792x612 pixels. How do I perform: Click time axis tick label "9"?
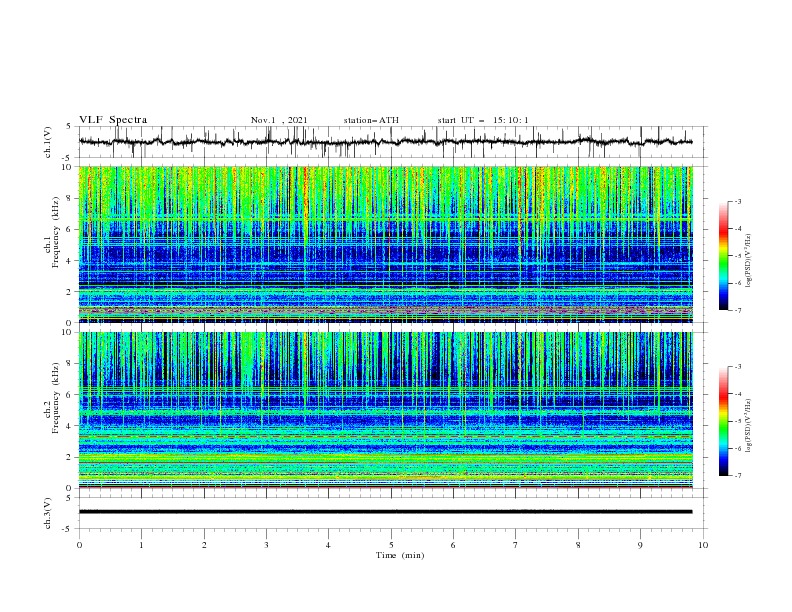coord(640,545)
